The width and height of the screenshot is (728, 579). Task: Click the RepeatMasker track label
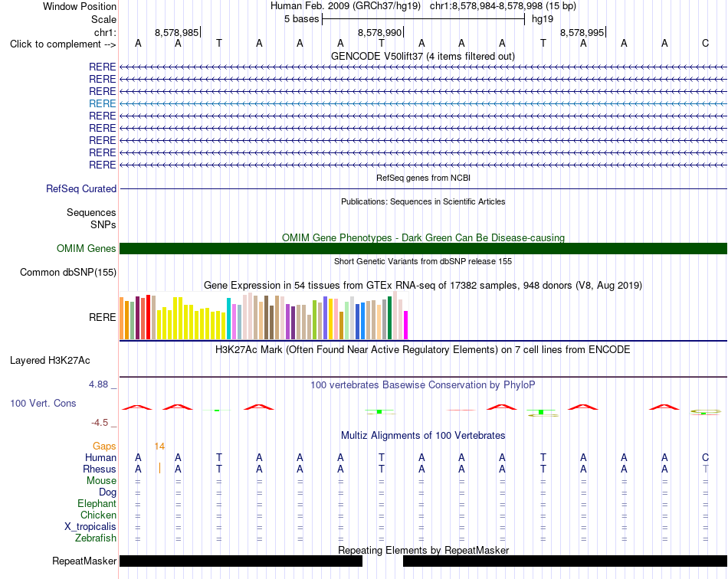tap(84, 561)
